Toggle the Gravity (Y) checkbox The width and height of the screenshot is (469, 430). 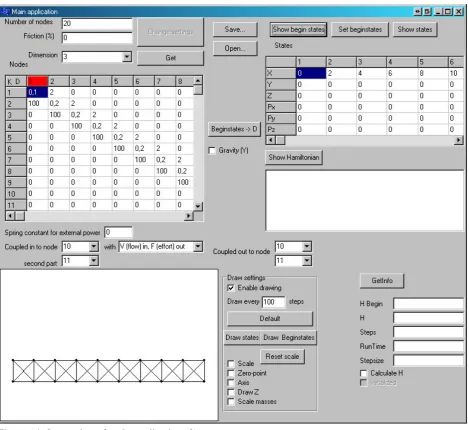(x=212, y=151)
